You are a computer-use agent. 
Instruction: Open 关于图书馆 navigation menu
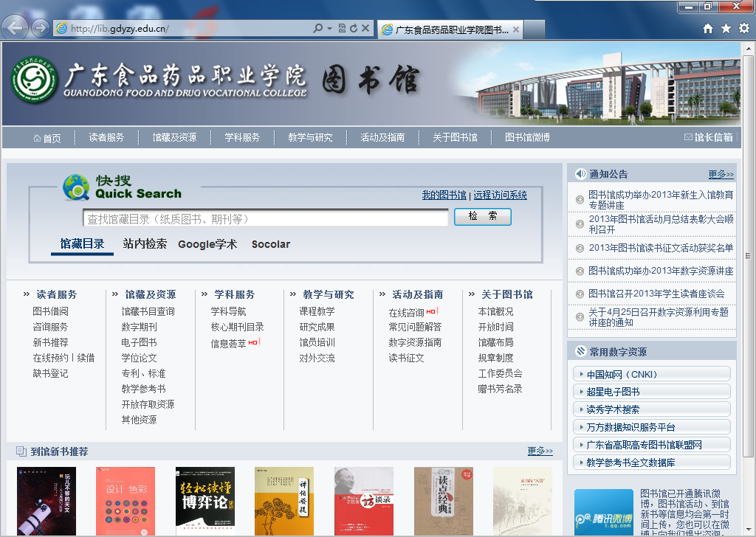point(455,137)
